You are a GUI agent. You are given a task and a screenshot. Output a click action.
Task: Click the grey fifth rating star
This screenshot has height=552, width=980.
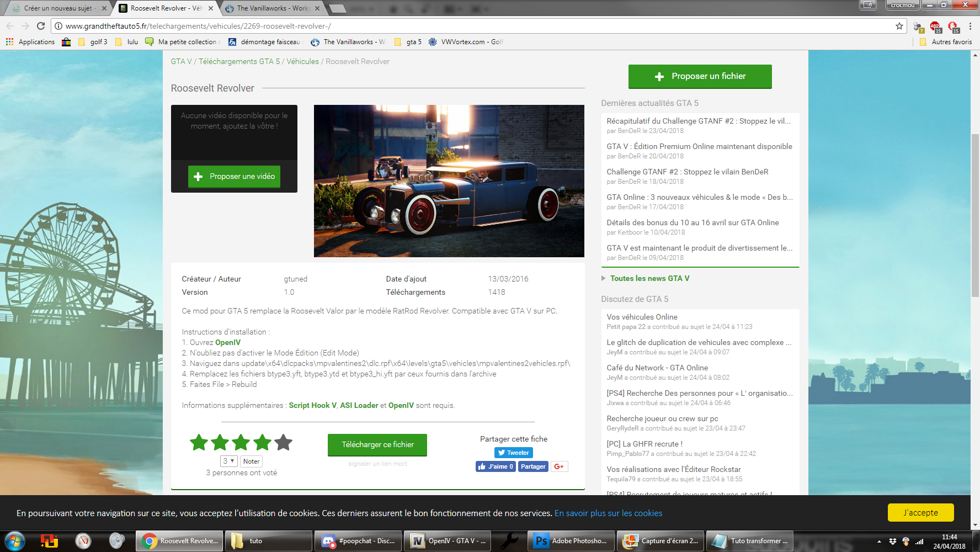[x=284, y=442]
